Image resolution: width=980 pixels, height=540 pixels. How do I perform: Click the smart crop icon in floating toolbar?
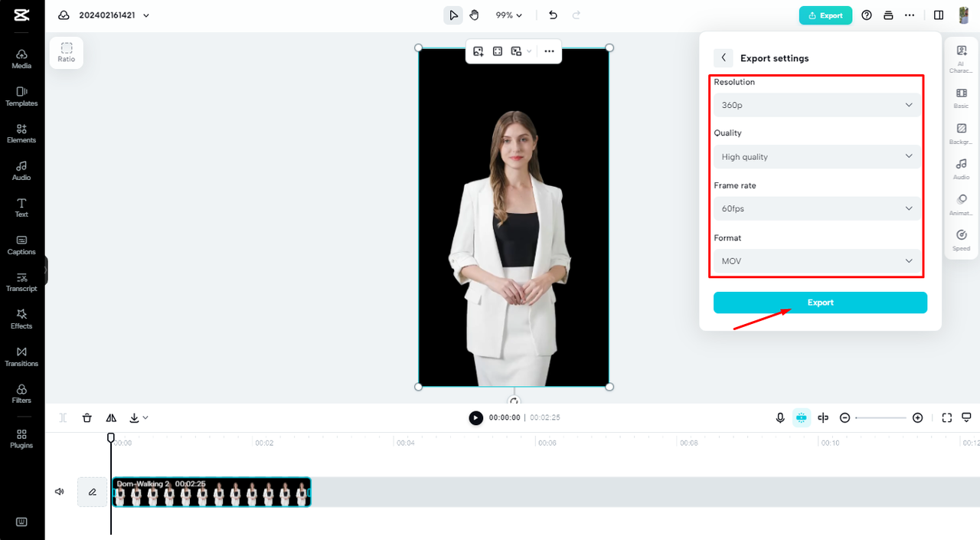click(479, 51)
